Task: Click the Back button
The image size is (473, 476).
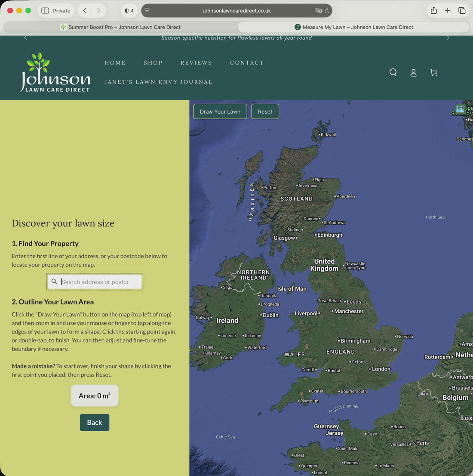Action: tap(95, 422)
